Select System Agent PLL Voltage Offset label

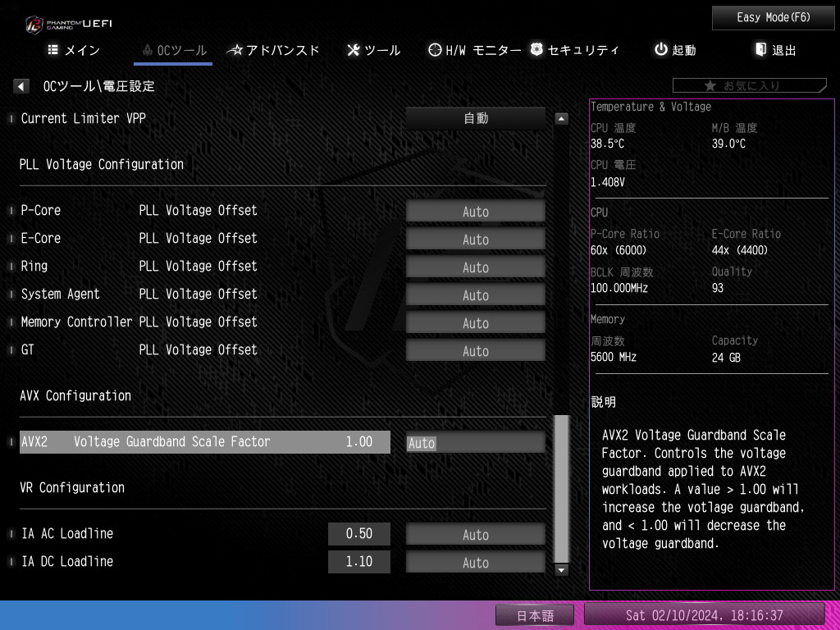coord(139,294)
